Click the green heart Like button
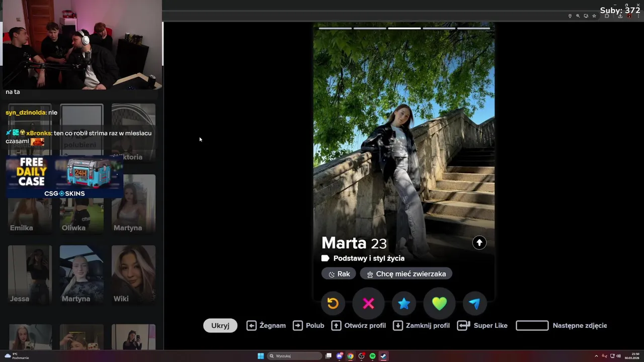The image size is (644, 362). 439,303
